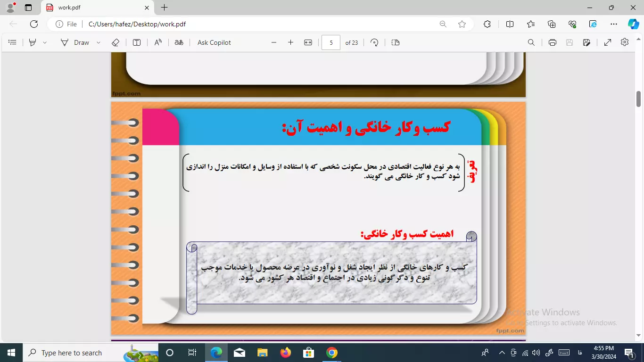The image size is (644, 362).
Task: Print the PDF document
Action: point(553,42)
